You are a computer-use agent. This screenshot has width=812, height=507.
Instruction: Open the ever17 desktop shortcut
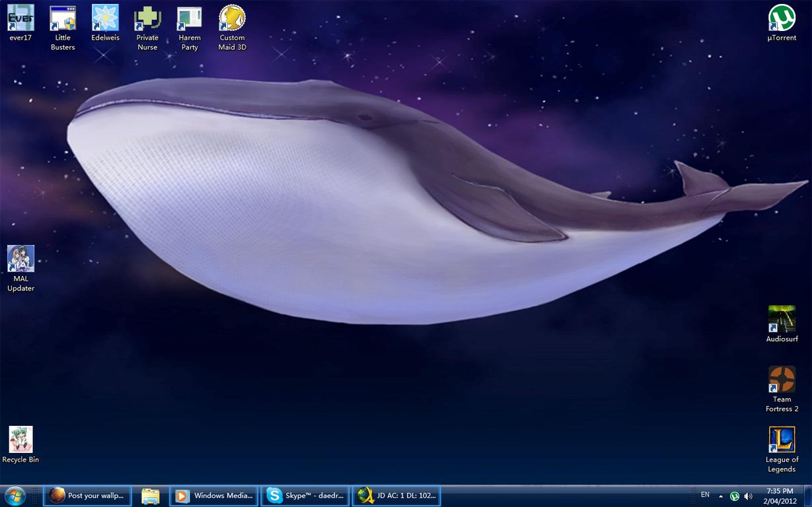click(20, 18)
